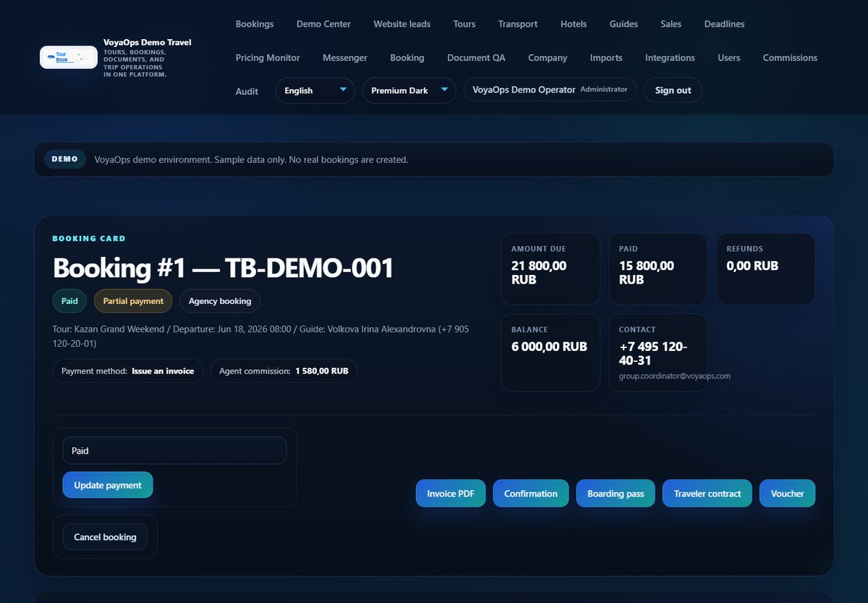Click the Sign out button
The height and width of the screenshot is (603, 868).
673,90
